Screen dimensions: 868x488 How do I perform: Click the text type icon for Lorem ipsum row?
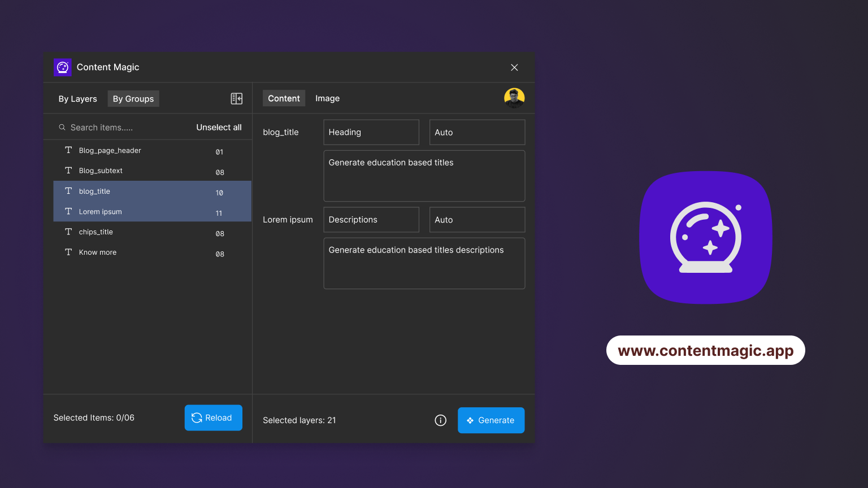click(68, 211)
